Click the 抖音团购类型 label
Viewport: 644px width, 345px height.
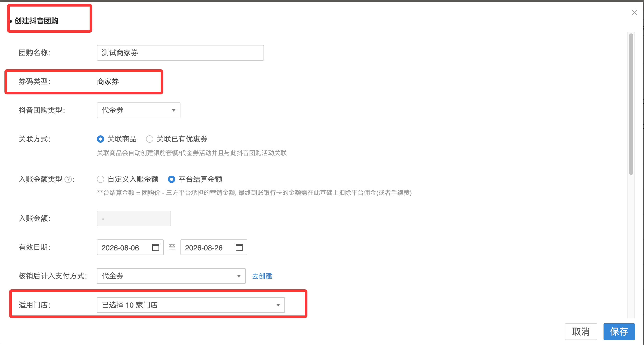[x=42, y=110]
